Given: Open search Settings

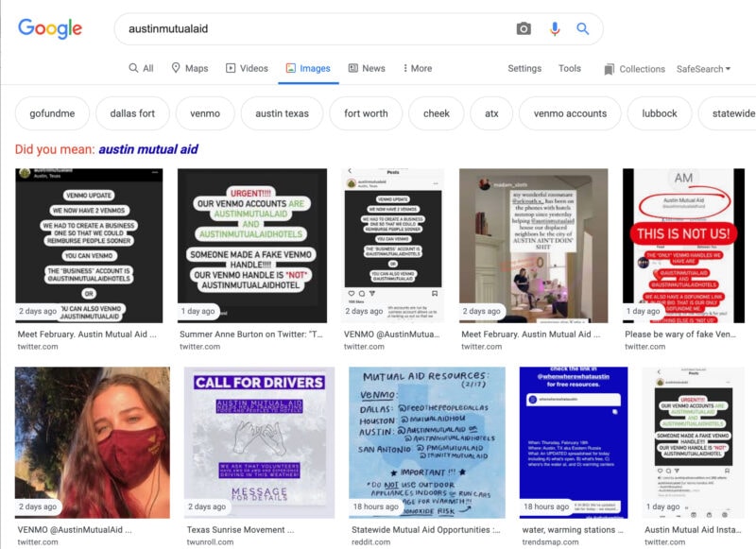Looking at the screenshot, I should (x=524, y=68).
